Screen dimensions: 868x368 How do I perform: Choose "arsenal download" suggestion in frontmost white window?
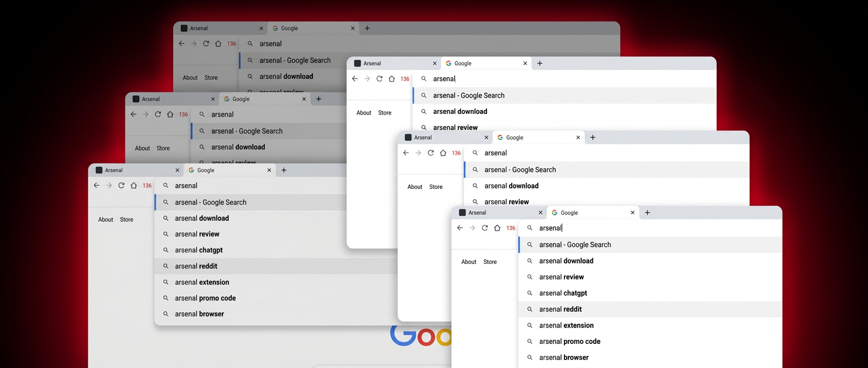[x=650, y=261]
